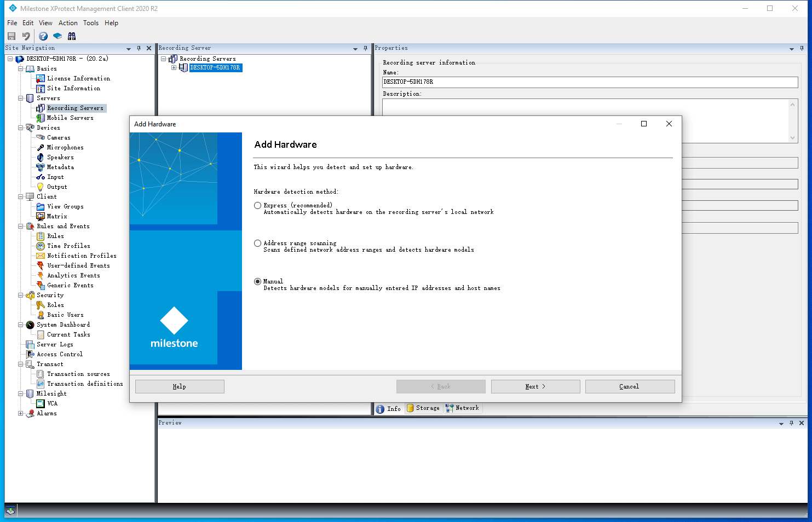Select Recording Servers tree item

click(x=75, y=108)
